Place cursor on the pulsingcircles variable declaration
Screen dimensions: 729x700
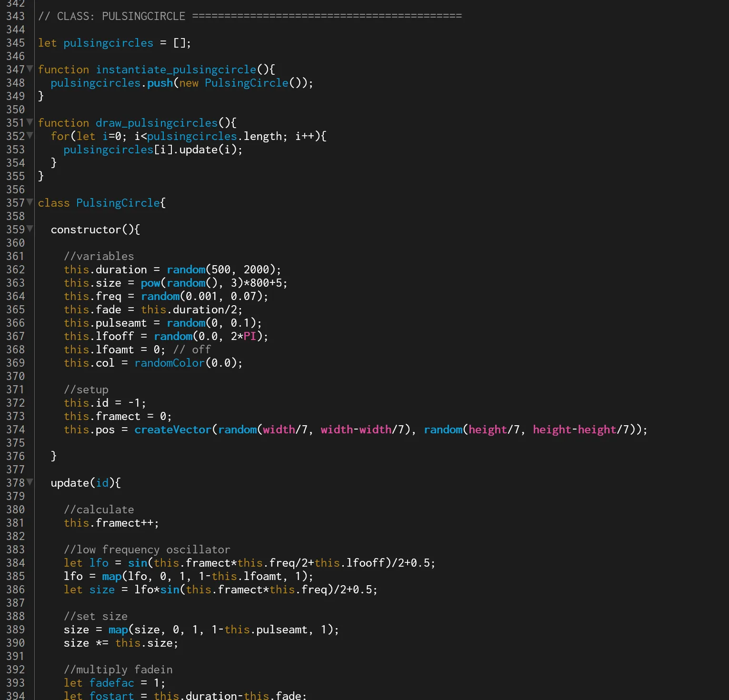coord(108,42)
